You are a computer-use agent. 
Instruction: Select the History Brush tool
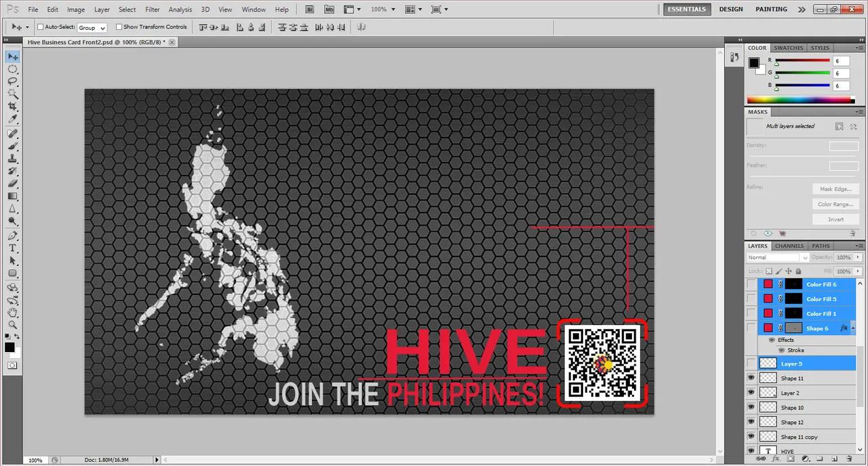point(12,172)
